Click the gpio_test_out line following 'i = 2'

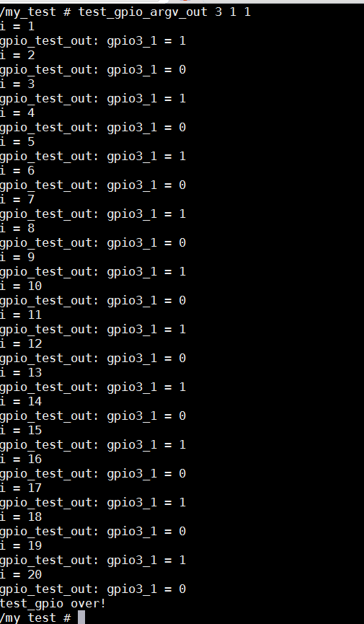point(93,70)
